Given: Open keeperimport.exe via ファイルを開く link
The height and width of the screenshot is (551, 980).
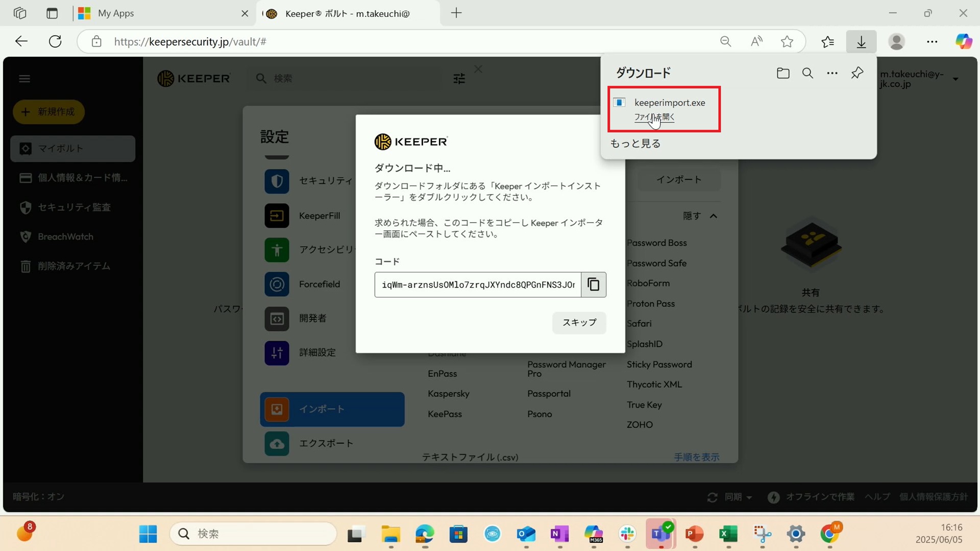Looking at the screenshot, I should point(654,117).
